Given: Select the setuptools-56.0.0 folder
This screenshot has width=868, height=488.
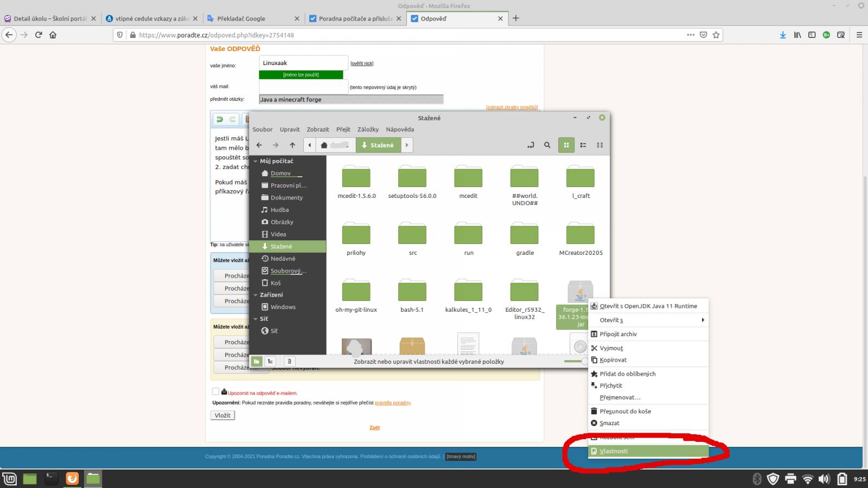Looking at the screenshot, I should [x=412, y=183].
